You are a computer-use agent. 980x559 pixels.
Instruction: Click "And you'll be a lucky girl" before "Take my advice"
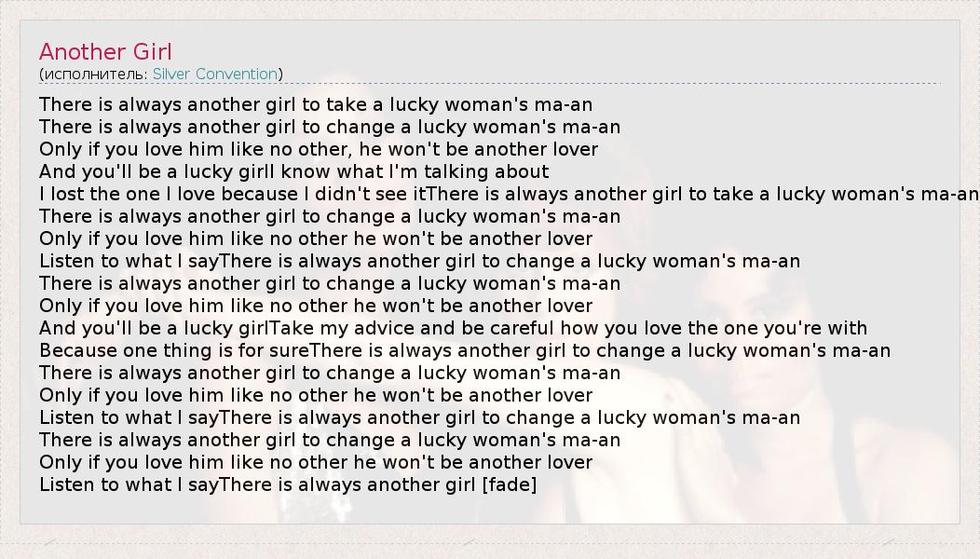click(154, 328)
